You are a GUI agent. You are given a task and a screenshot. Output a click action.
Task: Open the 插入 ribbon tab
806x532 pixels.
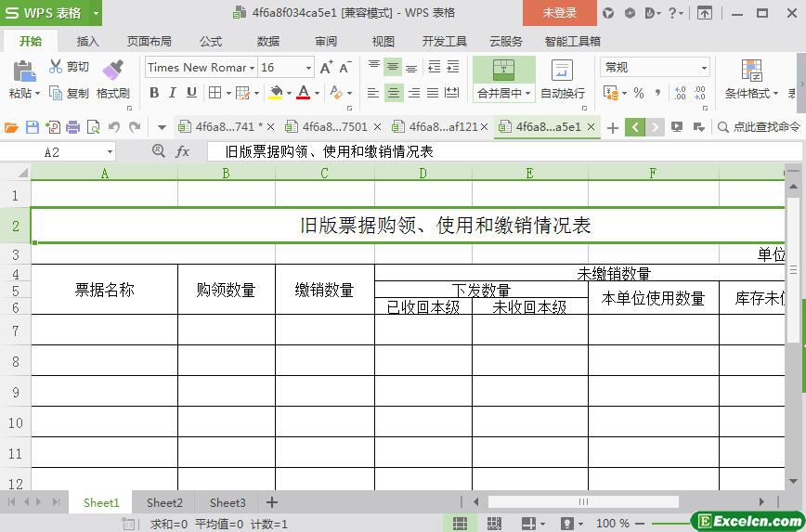coord(87,41)
